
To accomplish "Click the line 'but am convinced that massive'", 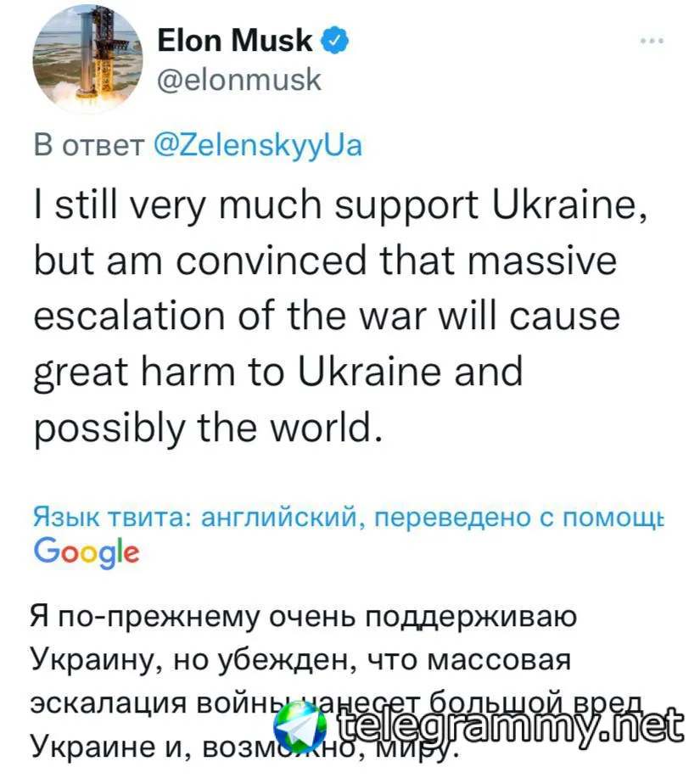I will click(326, 260).
